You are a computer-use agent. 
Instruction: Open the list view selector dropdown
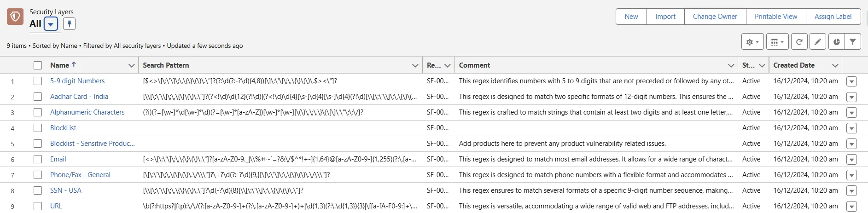coord(51,24)
